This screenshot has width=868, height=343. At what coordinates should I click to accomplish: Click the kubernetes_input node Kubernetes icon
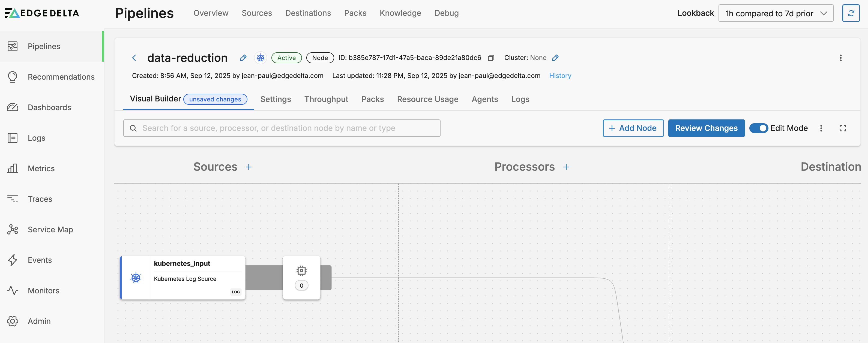pos(136,278)
